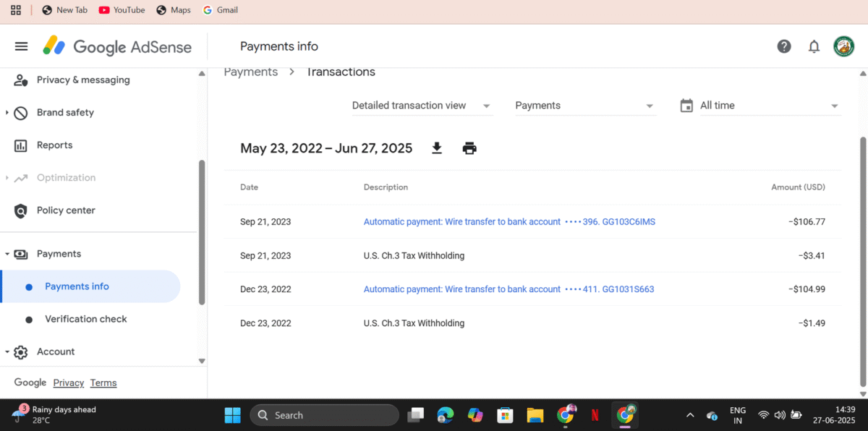Viewport: 868px width, 431px height.
Task: Download the transactions list
Action: [437, 148]
